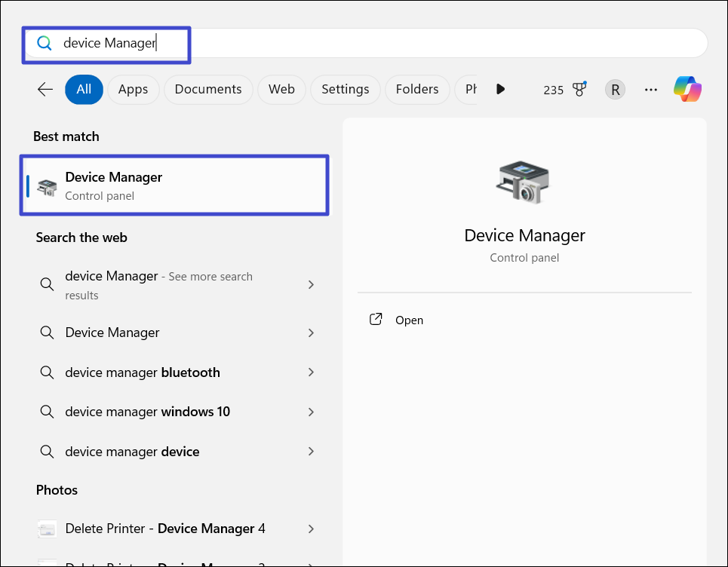The image size is (728, 567).
Task: Select the Settings filter tab
Action: (345, 89)
